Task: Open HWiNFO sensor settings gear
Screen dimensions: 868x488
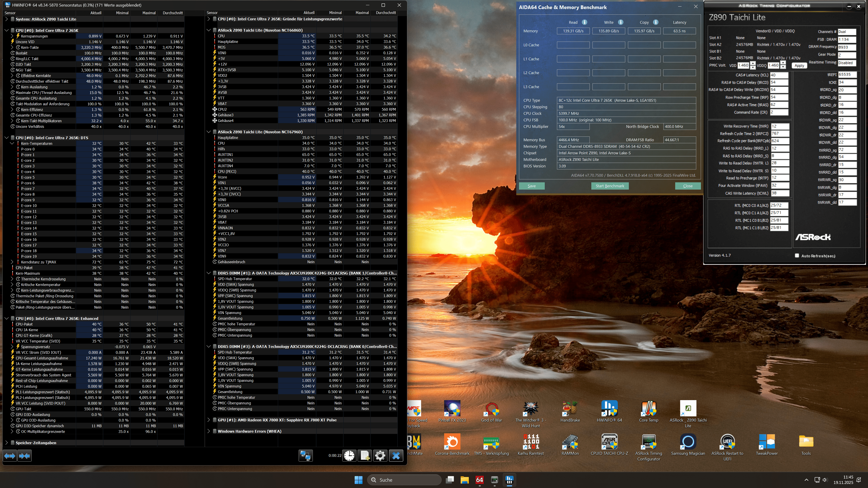Action: point(380,456)
